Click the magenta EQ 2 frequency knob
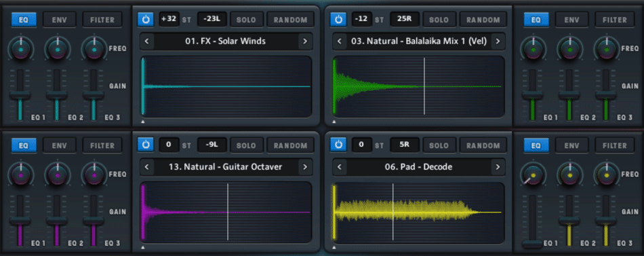 pos(57,175)
